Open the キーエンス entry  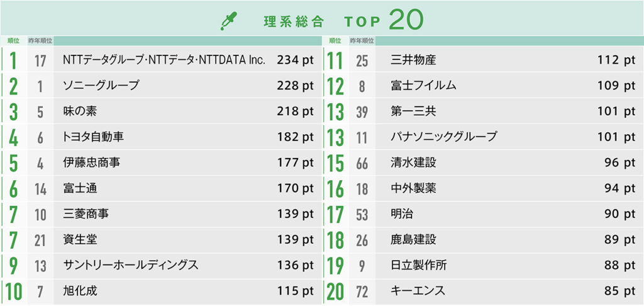click(418, 291)
